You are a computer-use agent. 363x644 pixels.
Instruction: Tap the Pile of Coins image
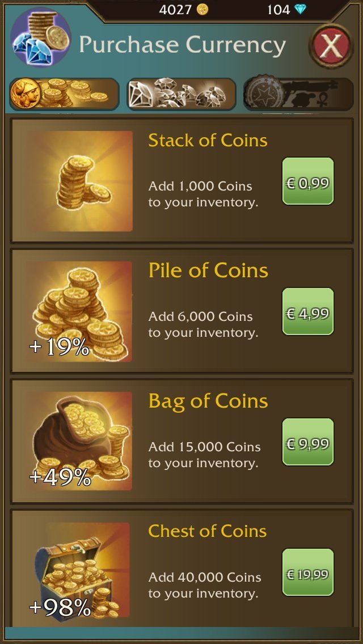click(x=79, y=311)
